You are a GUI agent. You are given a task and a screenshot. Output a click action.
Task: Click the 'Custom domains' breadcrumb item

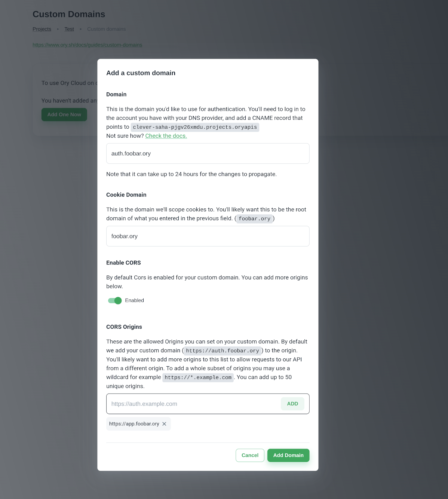pyautogui.click(x=107, y=29)
